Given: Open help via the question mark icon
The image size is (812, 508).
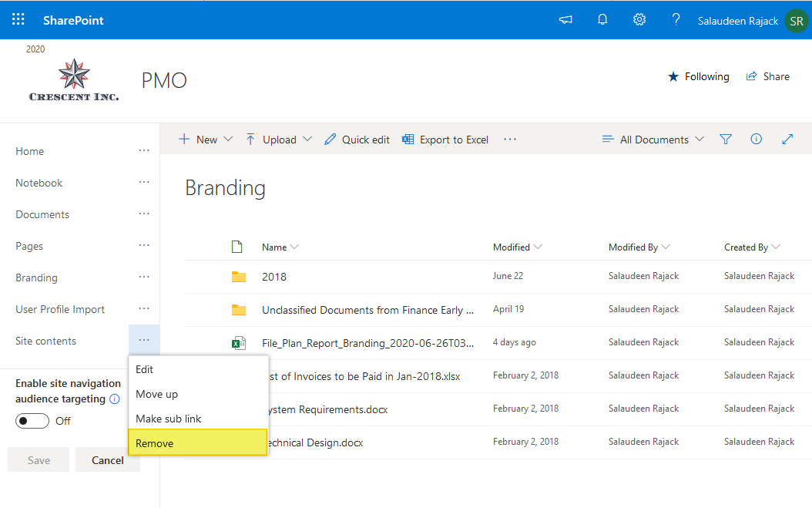Looking at the screenshot, I should 675,19.
